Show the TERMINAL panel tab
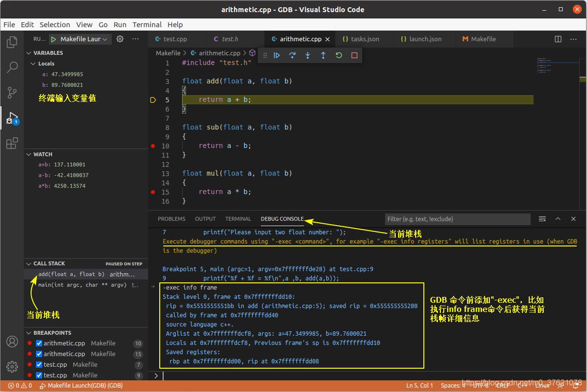Viewport: 587px width, 392px height. click(x=238, y=219)
